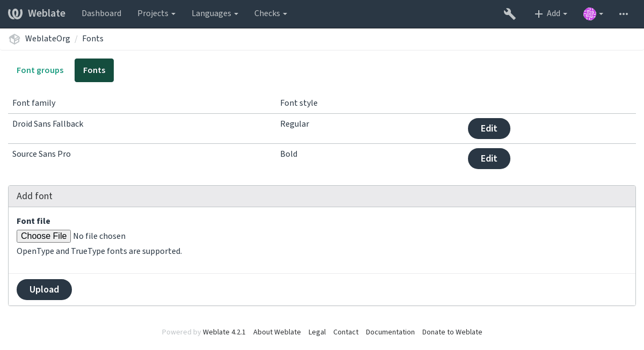Expand the Checks dropdown
This screenshot has height=350, width=644.
270,13
